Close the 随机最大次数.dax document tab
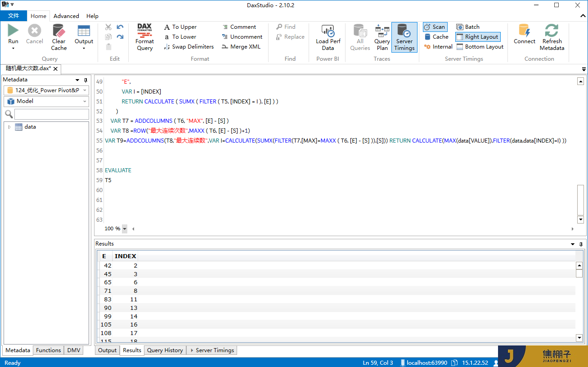 [x=56, y=69]
